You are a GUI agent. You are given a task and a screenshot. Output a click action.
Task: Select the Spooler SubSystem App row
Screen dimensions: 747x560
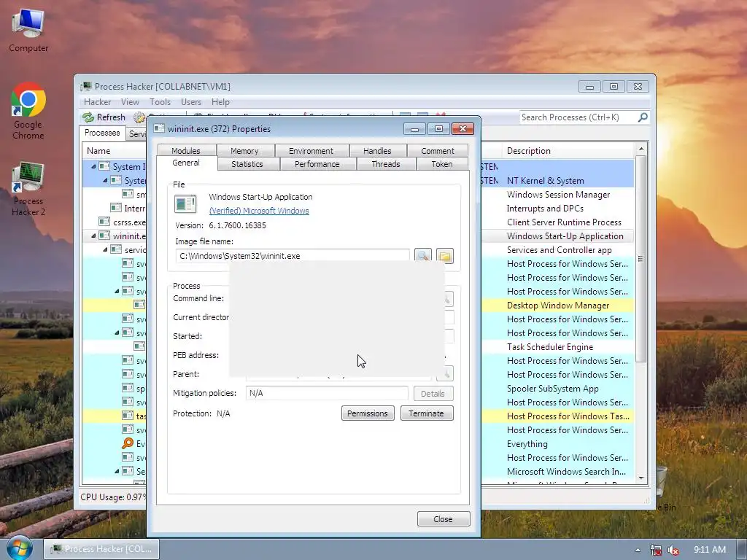point(557,389)
